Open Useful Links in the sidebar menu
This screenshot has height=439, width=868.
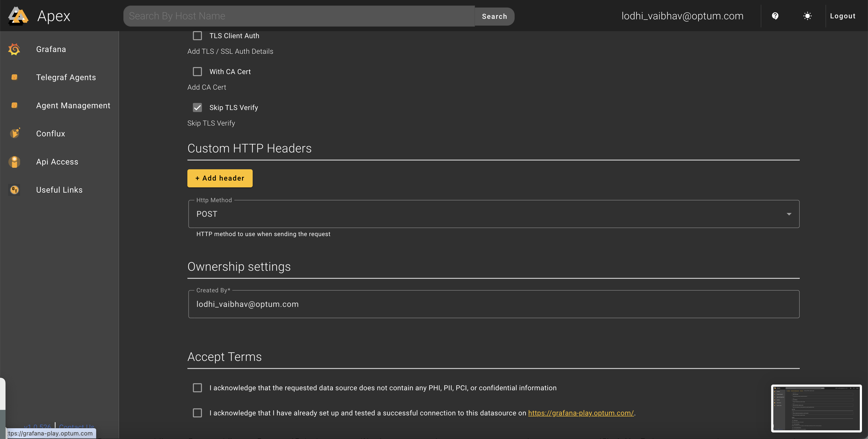click(x=59, y=190)
